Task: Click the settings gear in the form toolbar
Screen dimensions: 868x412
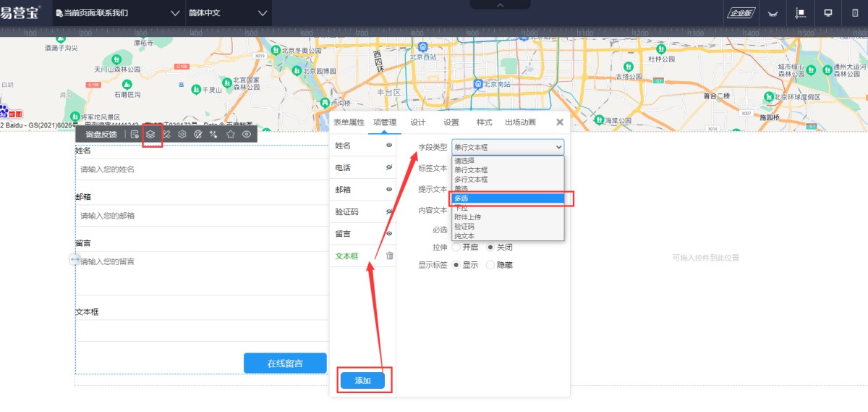Action: click(x=182, y=134)
